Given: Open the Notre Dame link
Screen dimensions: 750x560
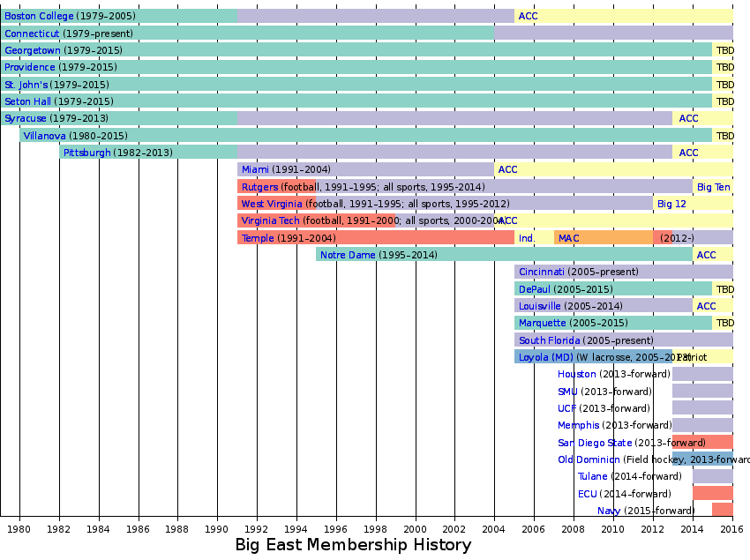Looking at the screenshot, I should [x=348, y=255].
